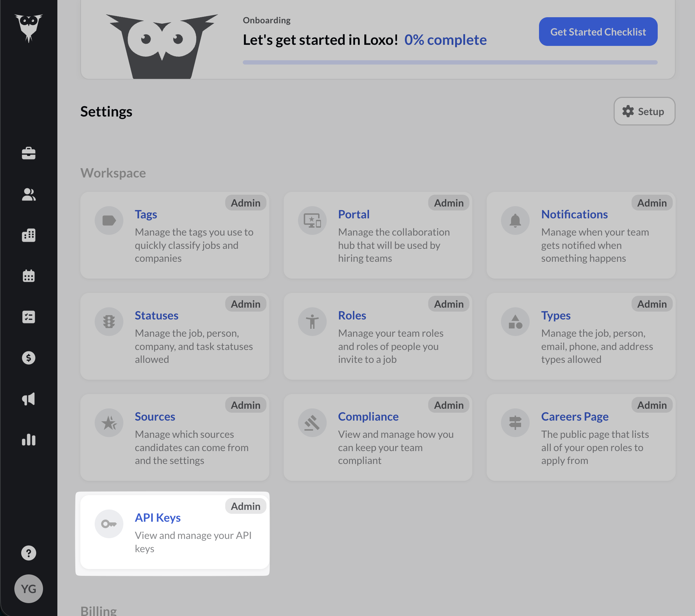
Task: Click the Get Started Checklist button
Action: (598, 32)
